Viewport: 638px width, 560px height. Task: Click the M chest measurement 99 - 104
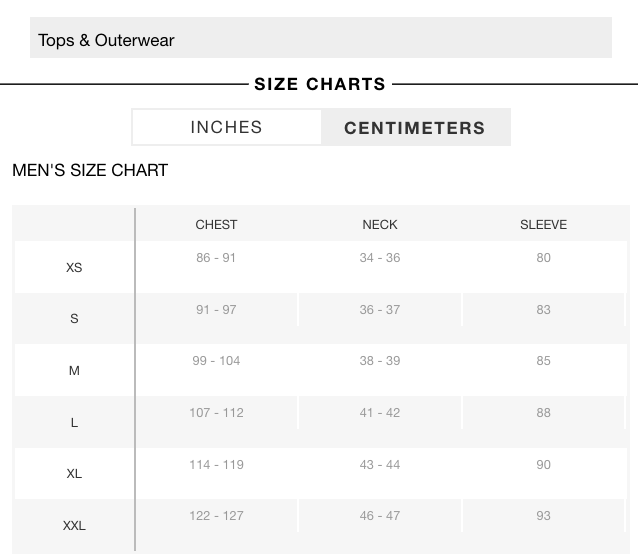[216, 361]
